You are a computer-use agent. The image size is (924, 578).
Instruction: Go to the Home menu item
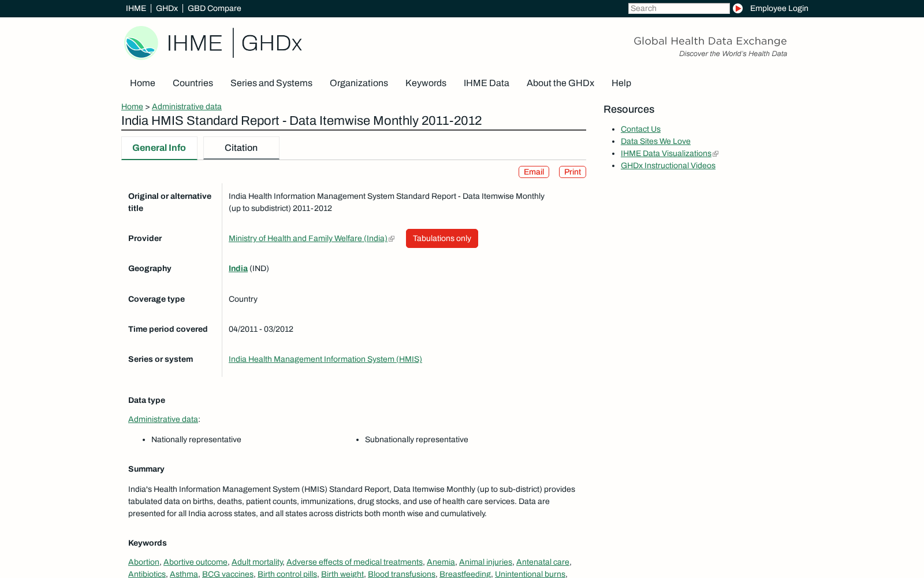pyautogui.click(x=143, y=83)
